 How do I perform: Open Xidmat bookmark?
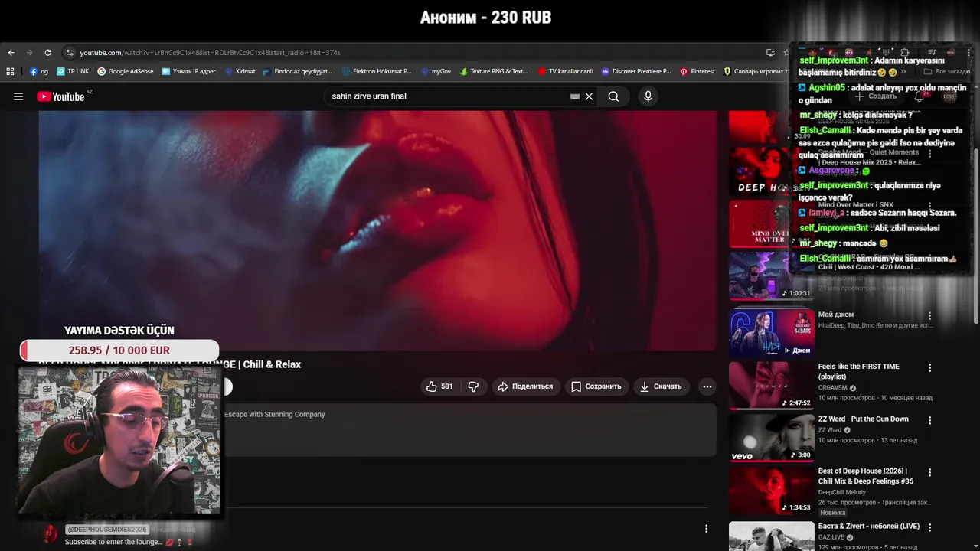coord(240,71)
